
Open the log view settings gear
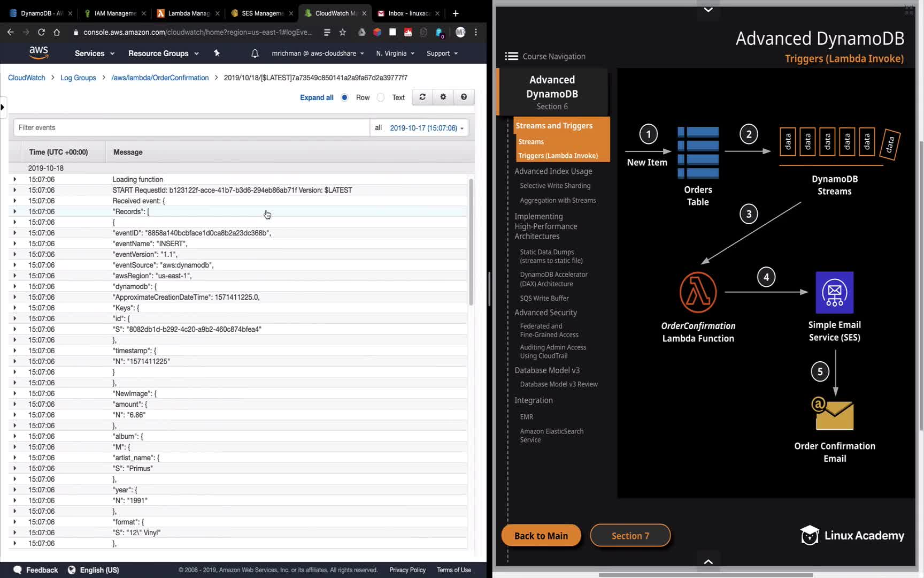443,97
